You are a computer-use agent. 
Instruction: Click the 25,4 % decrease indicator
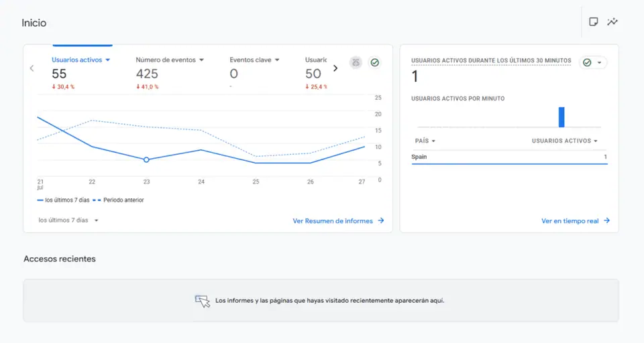(316, 87)
